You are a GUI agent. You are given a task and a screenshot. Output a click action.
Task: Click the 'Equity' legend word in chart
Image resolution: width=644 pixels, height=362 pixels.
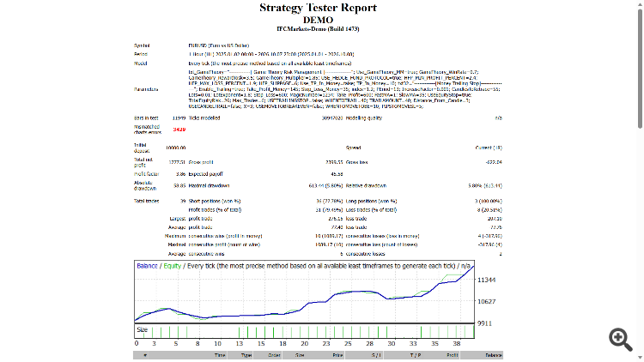172,266
